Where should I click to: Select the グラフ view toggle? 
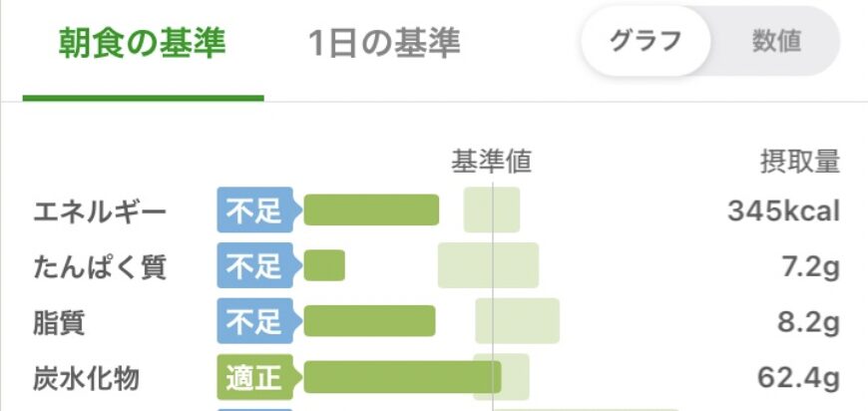click(646, 42)
